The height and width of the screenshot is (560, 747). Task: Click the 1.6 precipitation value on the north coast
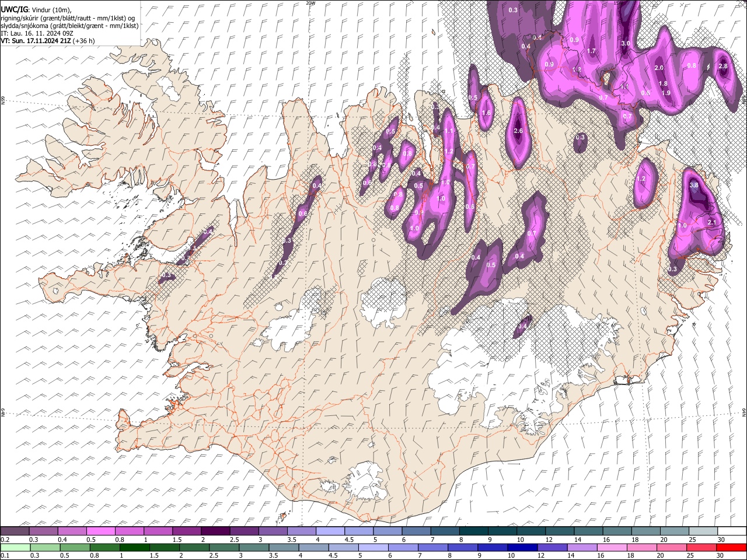pyautogui.click(x=486, y=113)
